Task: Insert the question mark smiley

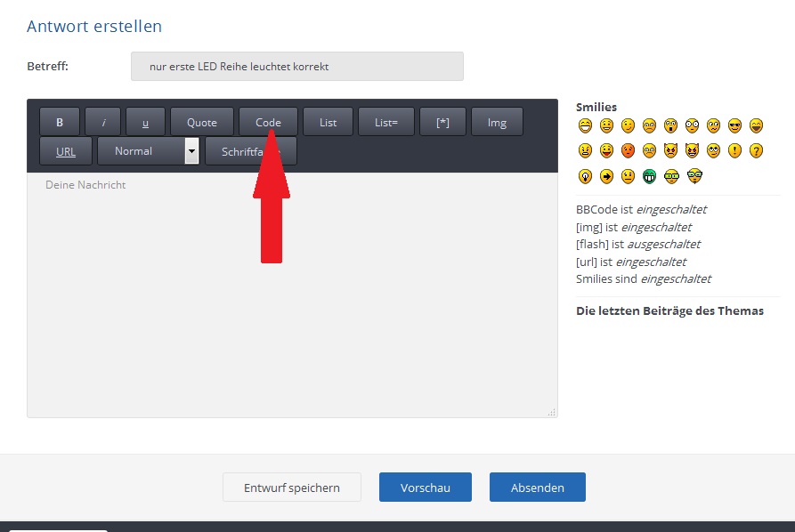Action: [756, 150]
